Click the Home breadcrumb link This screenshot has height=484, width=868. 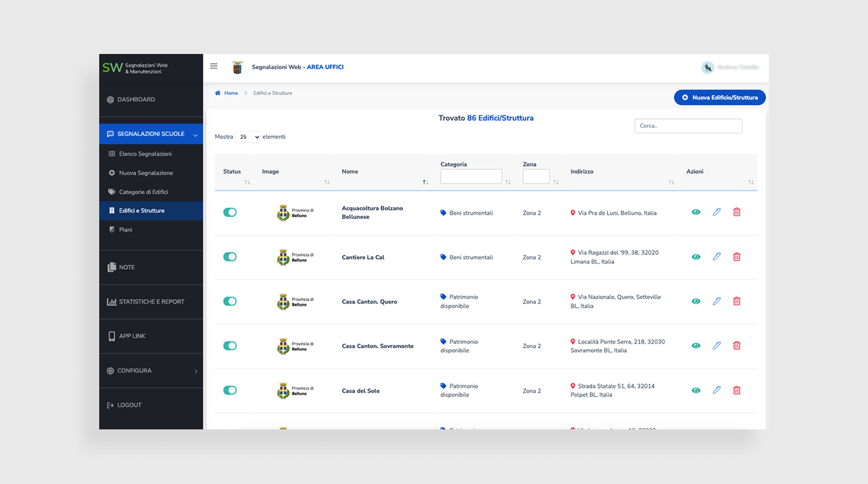tap(231, 93)
